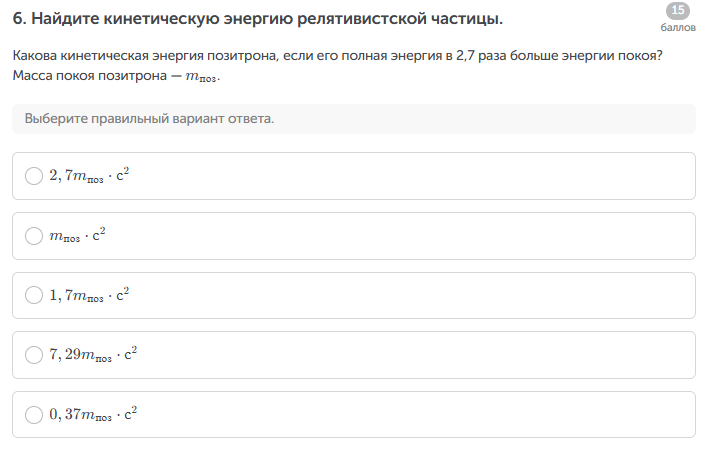This screenshot has height=453, width=723.
Task: Click the 1,7m·c² formula text
Action: click(x=90, y=295)
